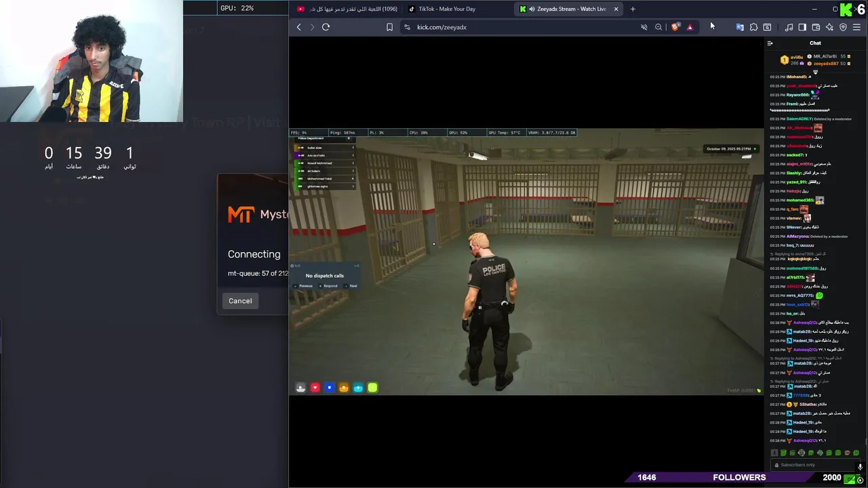Select the Zeeyadx Stream tab

568,9
